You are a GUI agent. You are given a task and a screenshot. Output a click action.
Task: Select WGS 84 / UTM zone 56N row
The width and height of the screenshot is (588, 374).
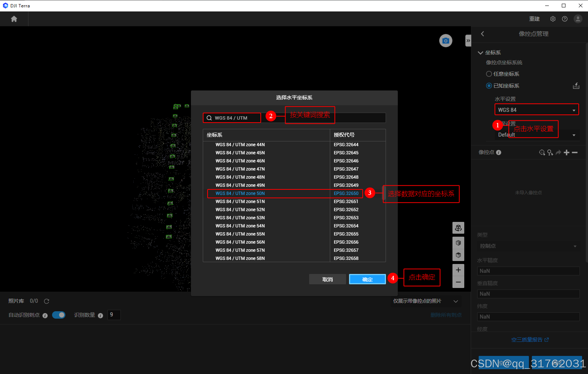pyautogui.click(x=294, y=242)
